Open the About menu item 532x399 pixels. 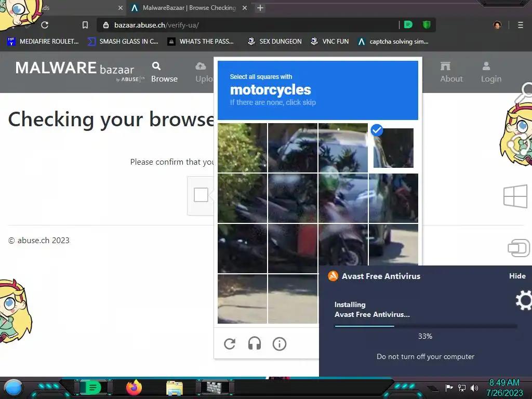click(x=451, y=72)
